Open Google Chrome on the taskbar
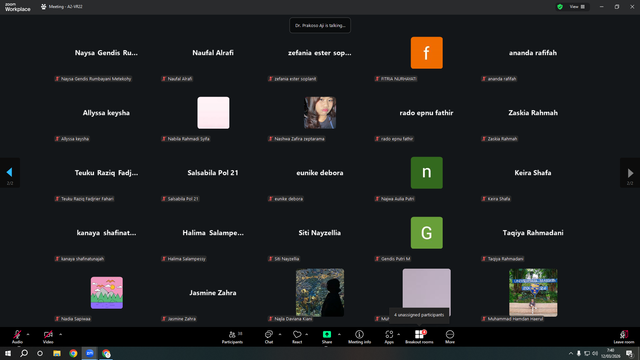Screen dimensions: 640x360 click(x=73, y=353)
